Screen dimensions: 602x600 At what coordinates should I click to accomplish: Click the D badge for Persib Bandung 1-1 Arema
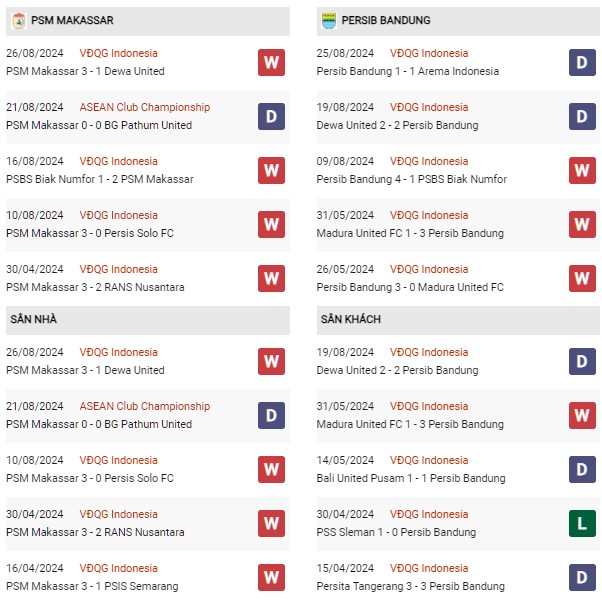(x=582, y=62)
